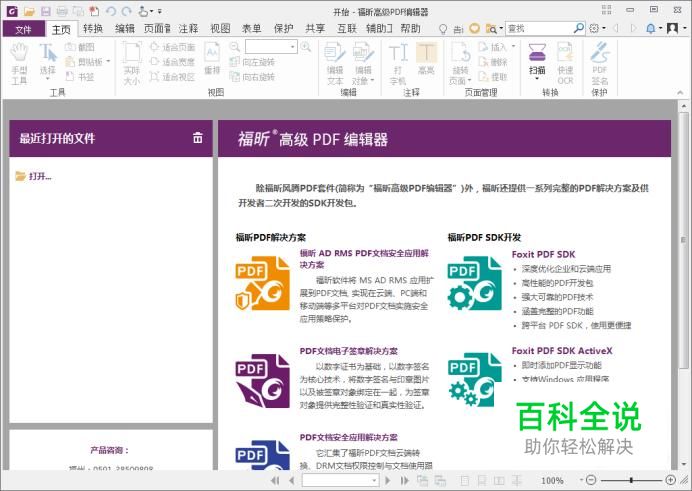Go to next page with status bar arrow
This screenshot has height=491, width=692.
pyautogui.click(x=388, y=480)
